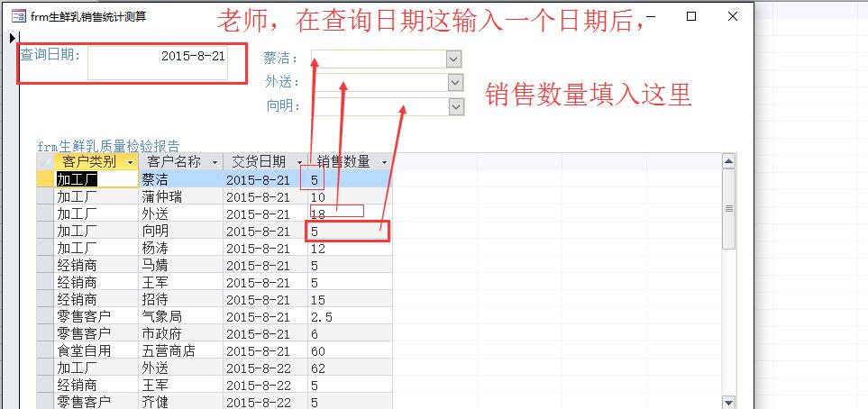The height and width of the screenshot is (409, 868).
Task: Open the 交货日期 column filter arrow
Action: tap(299, 162)
